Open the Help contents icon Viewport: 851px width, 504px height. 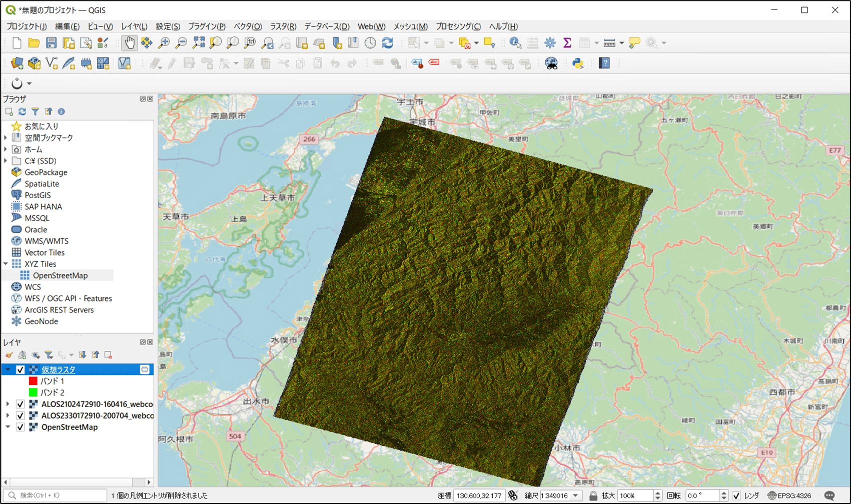[x=604, y=63]
